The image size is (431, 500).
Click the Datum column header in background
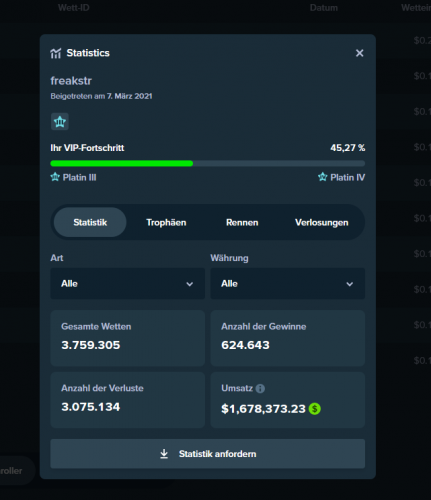pyautogui.click(x=324, y=8)
